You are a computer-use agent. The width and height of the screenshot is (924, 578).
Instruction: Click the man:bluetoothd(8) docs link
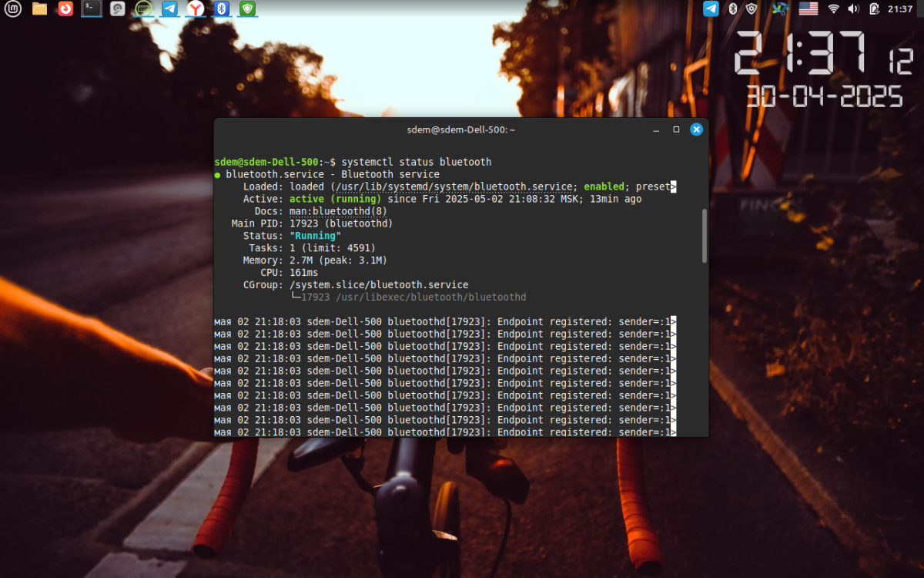tap(338, 211)
